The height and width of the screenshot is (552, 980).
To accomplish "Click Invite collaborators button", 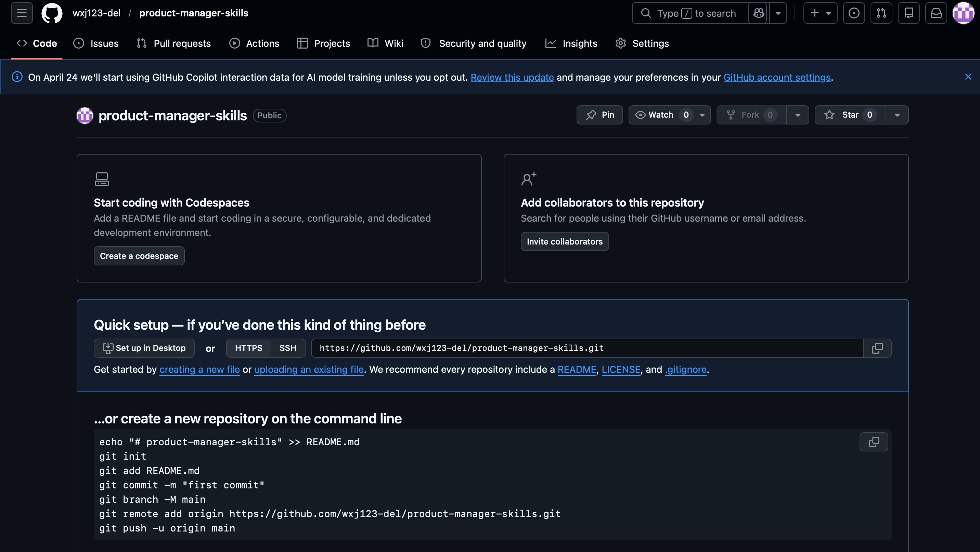I will point(564,241).
